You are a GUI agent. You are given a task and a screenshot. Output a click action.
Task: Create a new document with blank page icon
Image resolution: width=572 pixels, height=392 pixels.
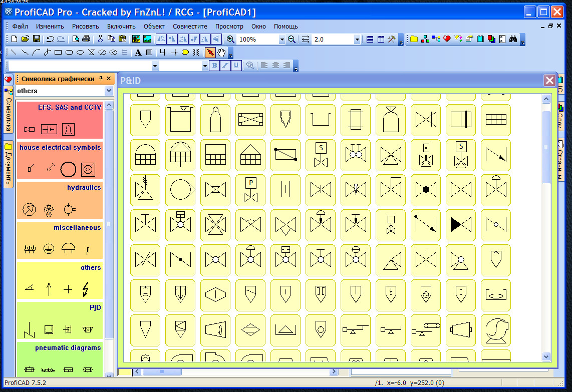click(14, 39)
